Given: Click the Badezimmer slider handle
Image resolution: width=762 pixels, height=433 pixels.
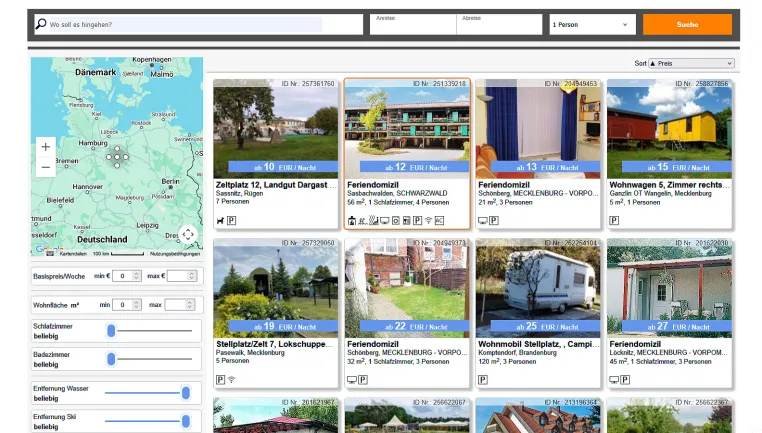Looking at the screenshot, I should 111,359.
